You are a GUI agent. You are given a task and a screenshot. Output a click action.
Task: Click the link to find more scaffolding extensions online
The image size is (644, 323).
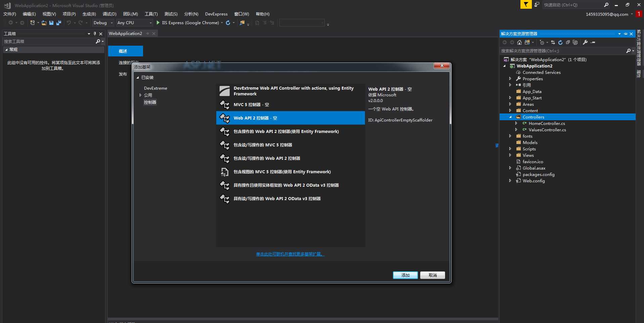(x=290, y=254)
